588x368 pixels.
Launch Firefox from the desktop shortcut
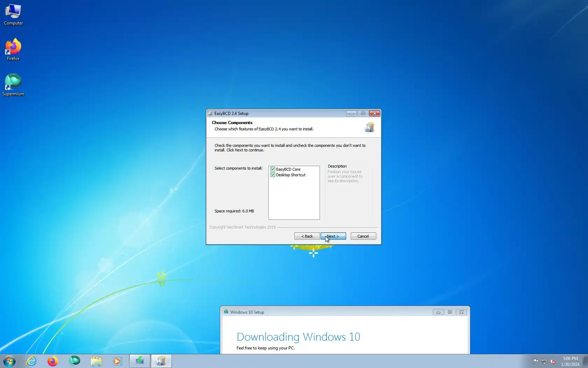(13, 50)
